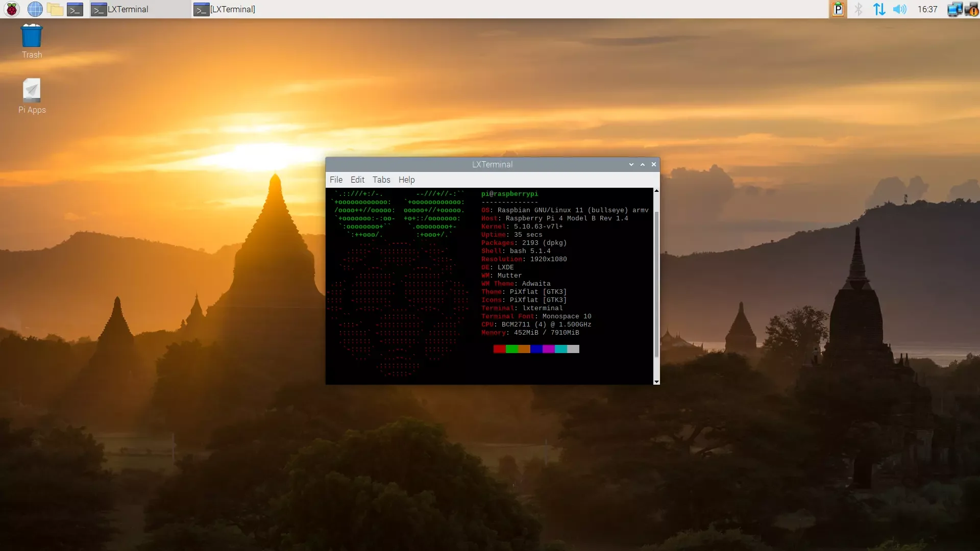Click the Memory 452MiB / 7910MiB line

click(x=530, y=333)
